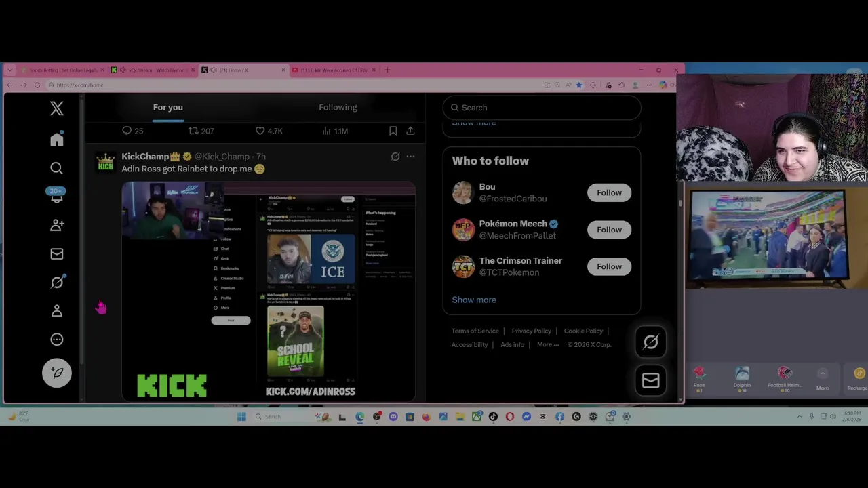868x488 pixels.
Task: Expand the More footer menu
Action: [x=548, y=344]
